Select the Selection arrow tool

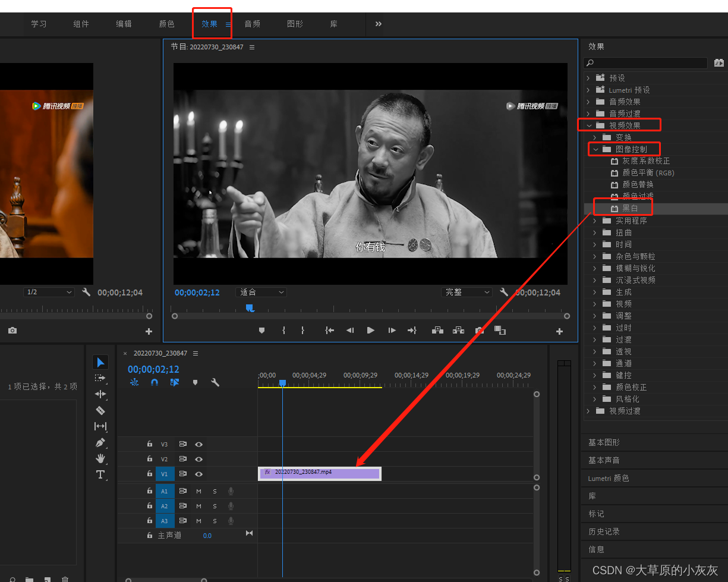[x=100, y=363]
